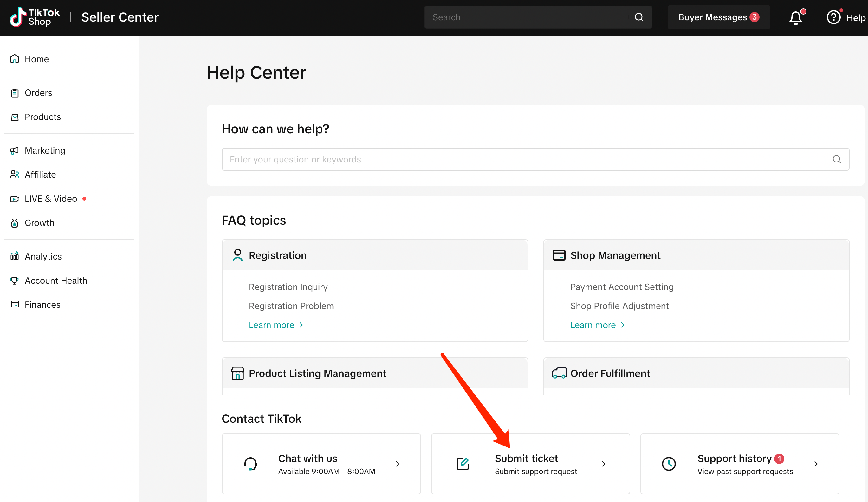Open the Buyer Messages button
The image size is (868, 502).
pos(718,17)
